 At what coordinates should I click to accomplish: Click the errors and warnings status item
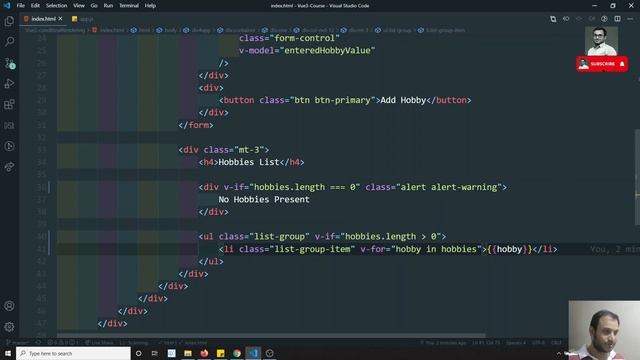(x=62, y=342)
